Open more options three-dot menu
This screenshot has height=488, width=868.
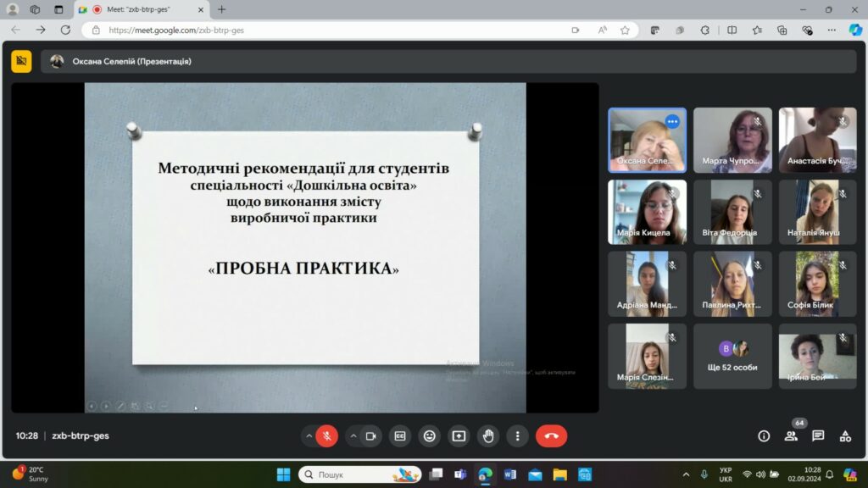click(518, 436)
